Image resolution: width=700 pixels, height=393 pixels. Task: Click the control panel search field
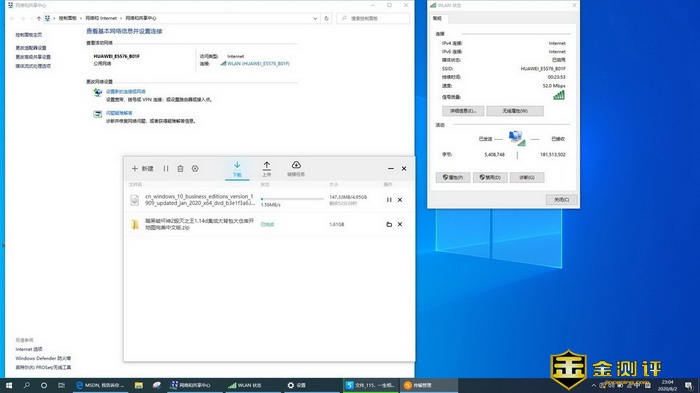(373, 18)
